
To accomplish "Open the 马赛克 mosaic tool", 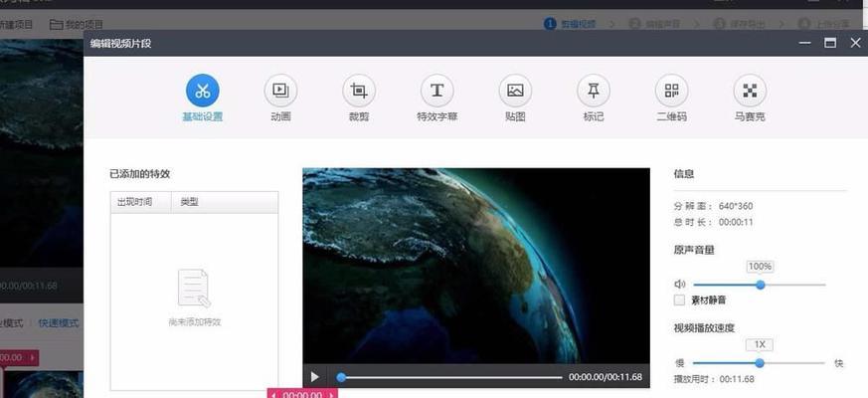I will pyautogui.click(x=750, y=91).
